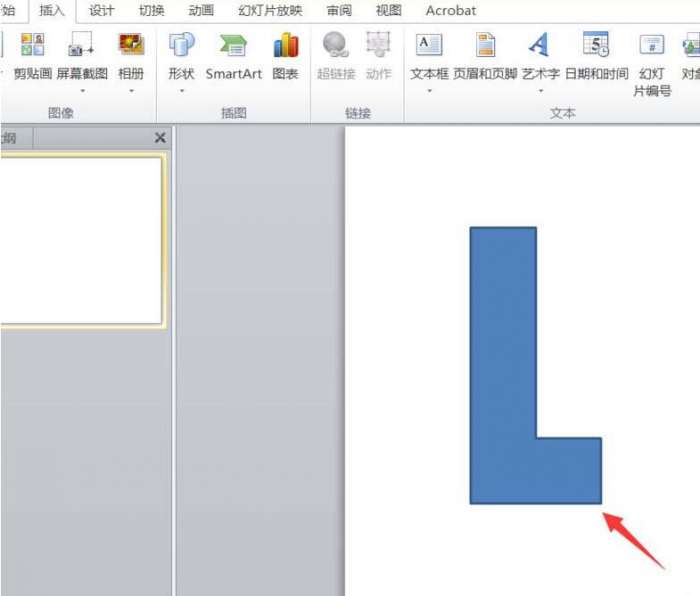This screenshot has width=700, height=596.
Task: Click the WordArt (艺术字) icon
Action: (540, 45)
